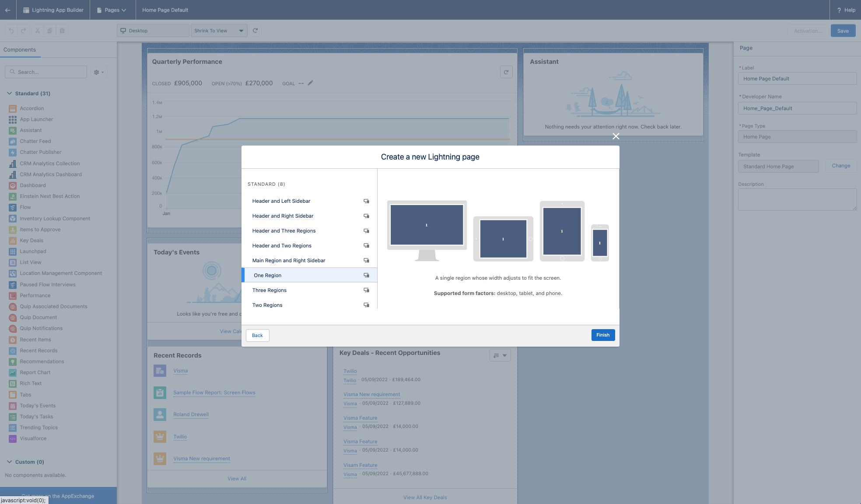Select the Three Regions layout option
The width and height of the screenshot is (861, 504).
(269, 290)
